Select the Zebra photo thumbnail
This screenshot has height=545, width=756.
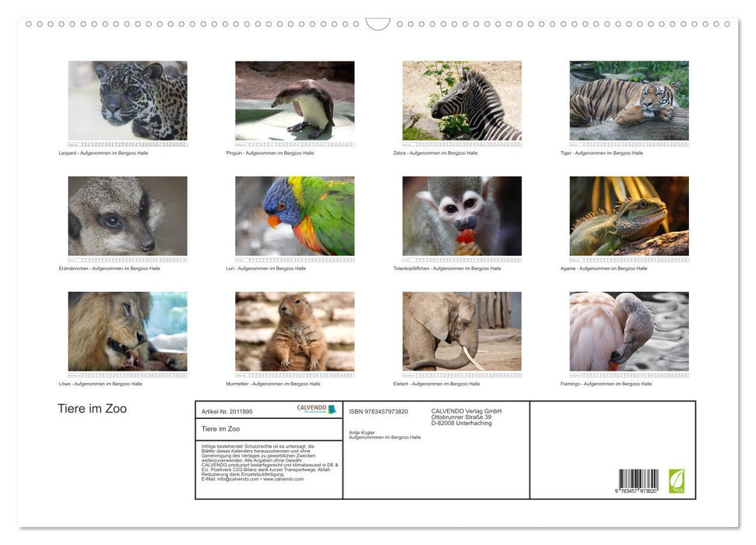pyautogui.click(x=462, y=100)
